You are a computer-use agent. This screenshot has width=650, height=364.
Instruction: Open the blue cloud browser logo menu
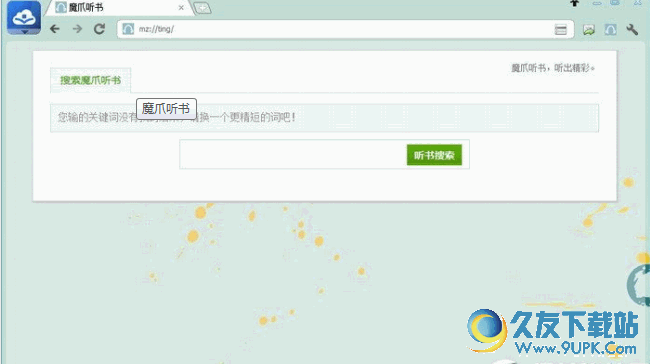point(24,17)
